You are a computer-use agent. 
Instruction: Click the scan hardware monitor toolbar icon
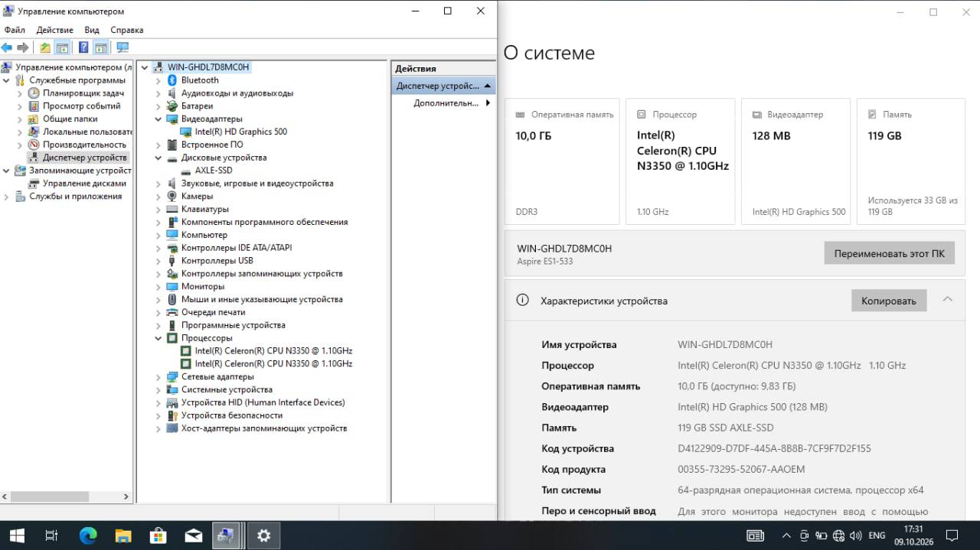[122, 47]
